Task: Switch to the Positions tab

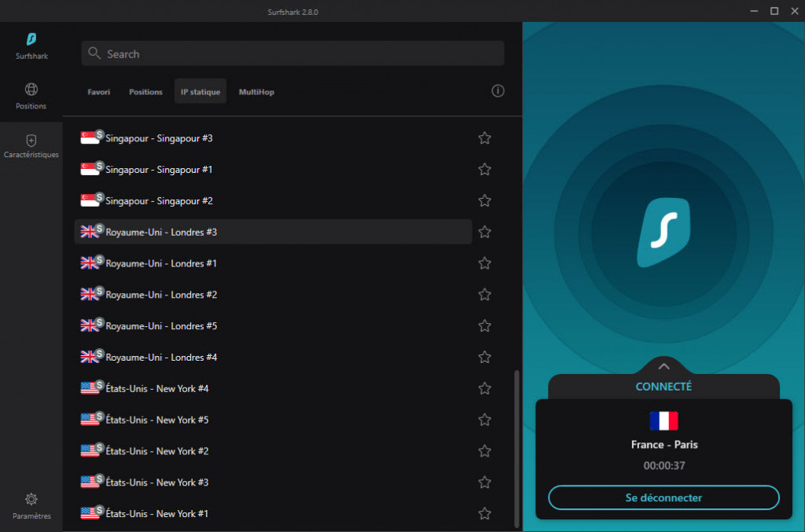Action: coord(145,92)
